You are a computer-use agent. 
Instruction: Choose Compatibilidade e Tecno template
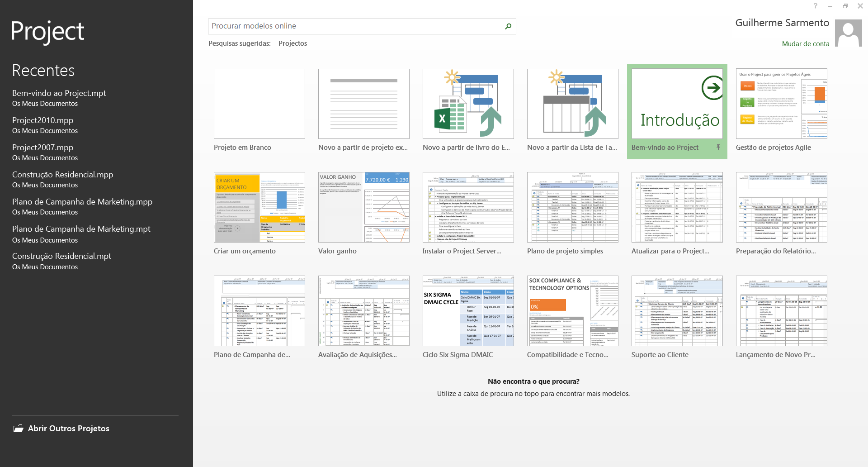(x=573, y=311)
